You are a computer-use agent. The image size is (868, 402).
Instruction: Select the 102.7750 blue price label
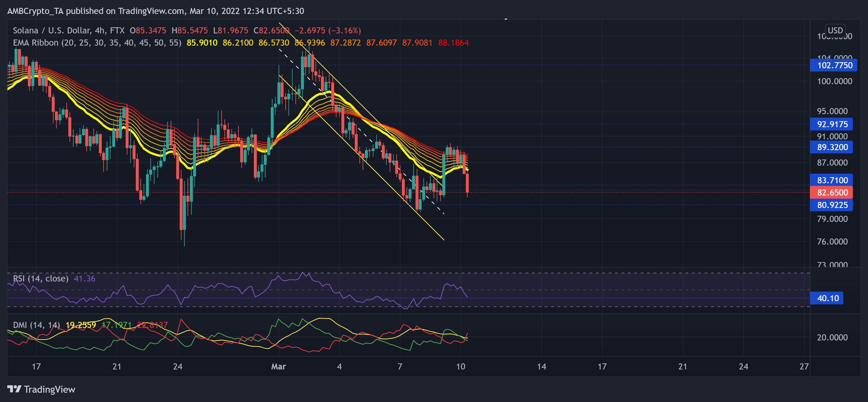click(834, 65)
